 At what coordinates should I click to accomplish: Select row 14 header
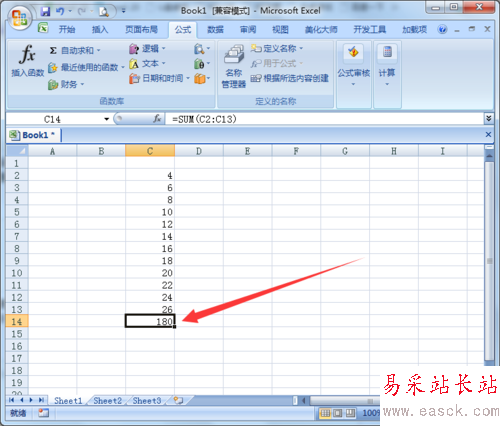tap(17, 322)
